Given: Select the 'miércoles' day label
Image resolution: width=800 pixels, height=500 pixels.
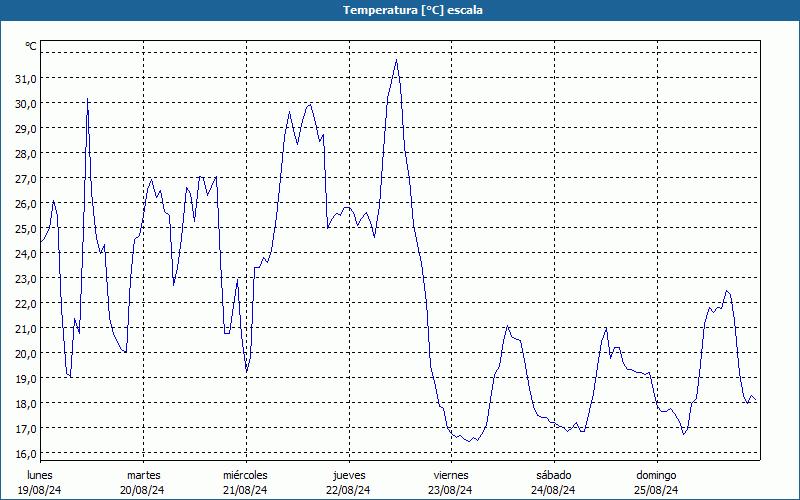Looking at the screenshot, I should click(245, 475).
